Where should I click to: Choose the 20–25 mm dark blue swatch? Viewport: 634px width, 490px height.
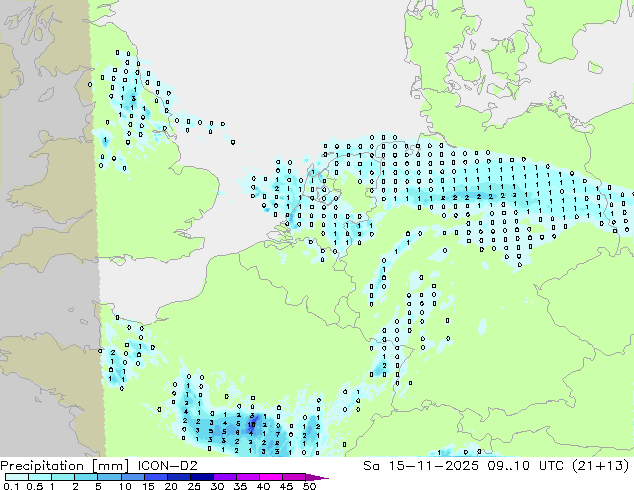click(x=179, y=477)
